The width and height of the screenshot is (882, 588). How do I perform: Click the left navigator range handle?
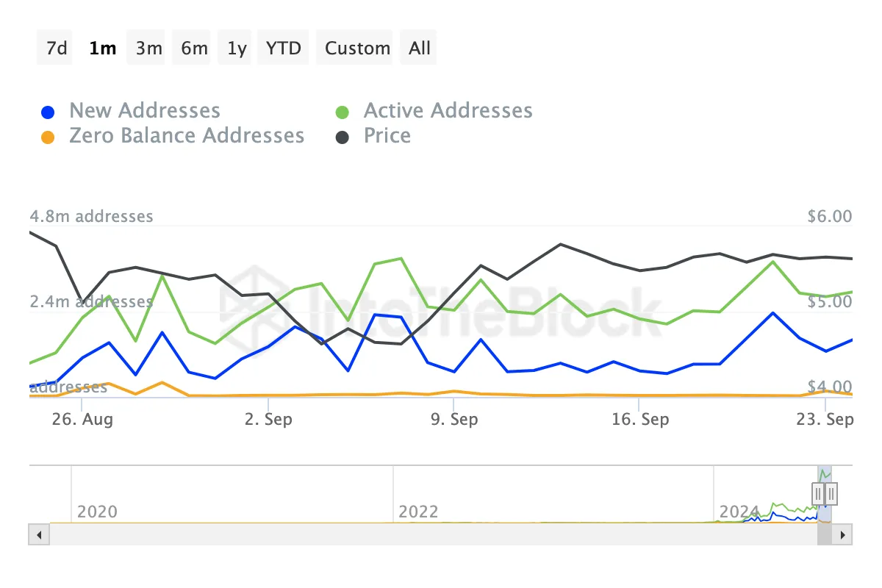[x=818, y=492]
